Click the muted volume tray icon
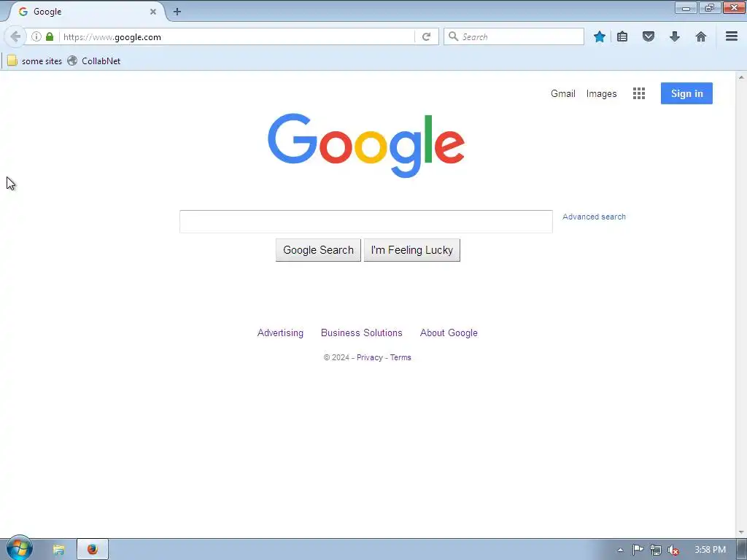Viewport: 747px width, 560px height. 673,550
